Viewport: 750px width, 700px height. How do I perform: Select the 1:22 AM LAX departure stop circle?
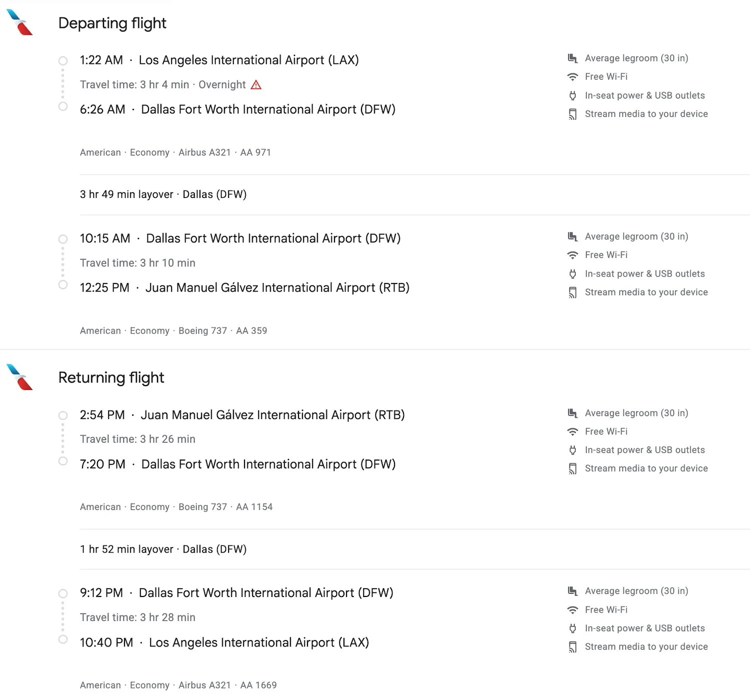tap(63, 61)
